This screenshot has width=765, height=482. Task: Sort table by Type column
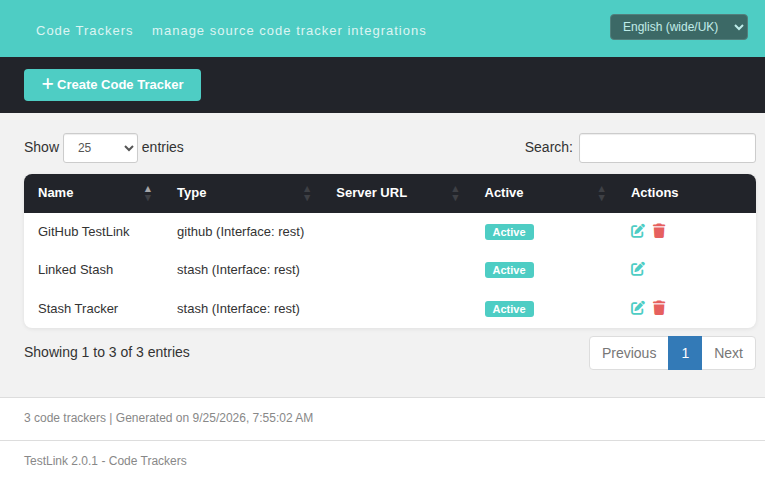tap(242, 193)
